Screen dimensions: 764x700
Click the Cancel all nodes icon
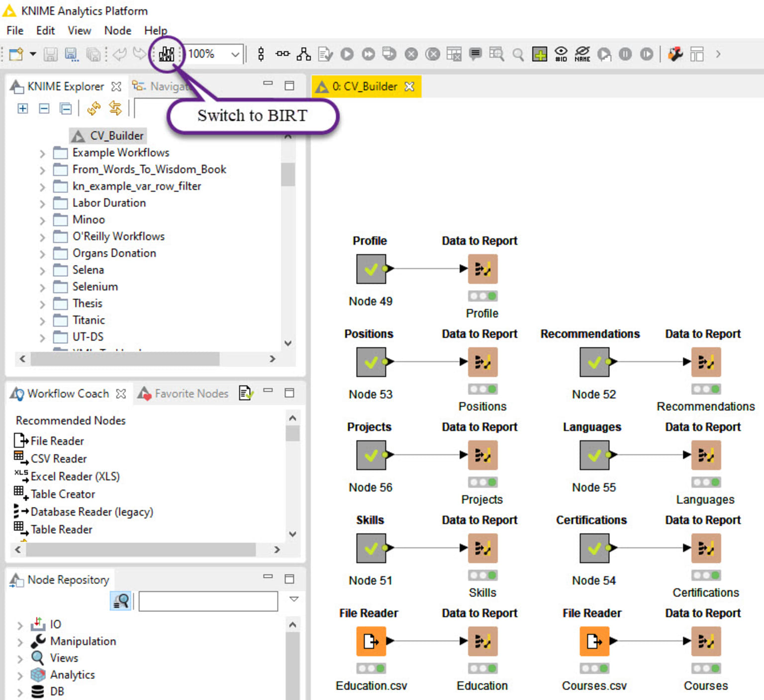[x=433, y=54]
